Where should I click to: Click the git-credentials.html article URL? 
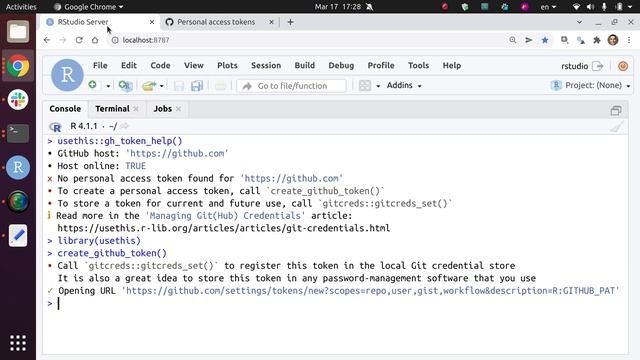(224, 228)
